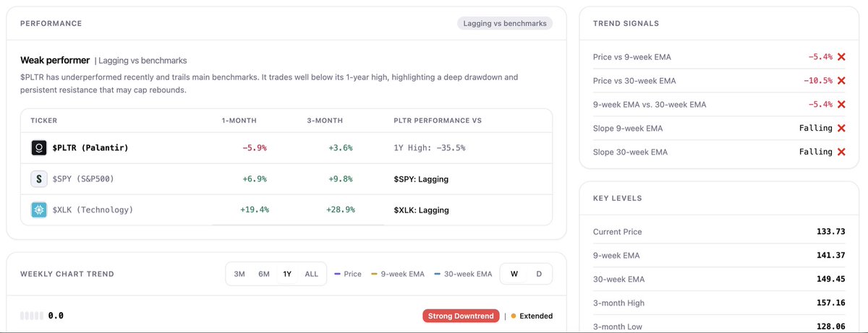Click the score bars icon next to 0.0
The height and width of the screenshot is (333, 868).
coord(32,316)
